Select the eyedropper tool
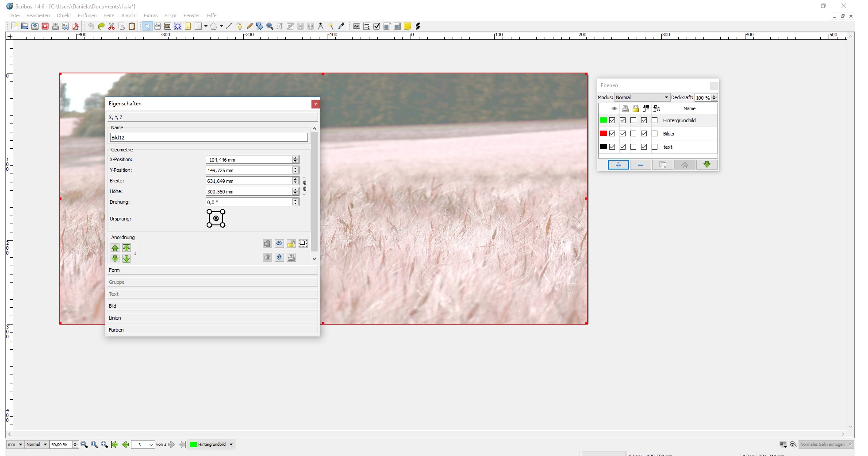 [x=341, y=26]
